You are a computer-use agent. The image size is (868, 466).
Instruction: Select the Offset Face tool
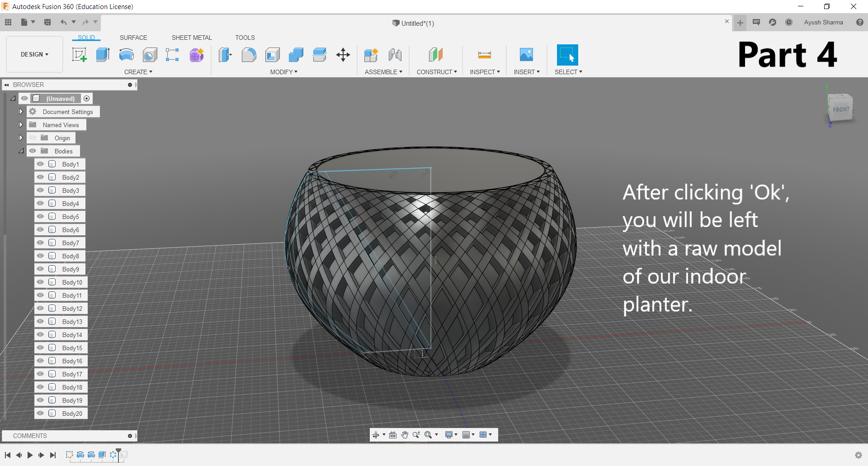pos(320,55)
